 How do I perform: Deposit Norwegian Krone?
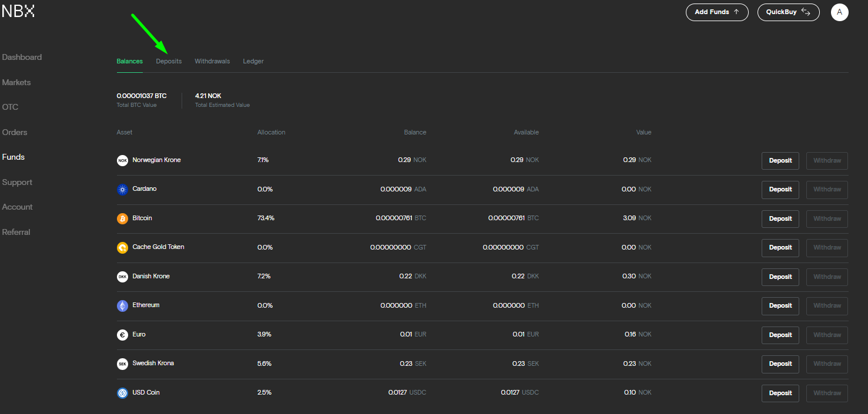click(780, 160)
